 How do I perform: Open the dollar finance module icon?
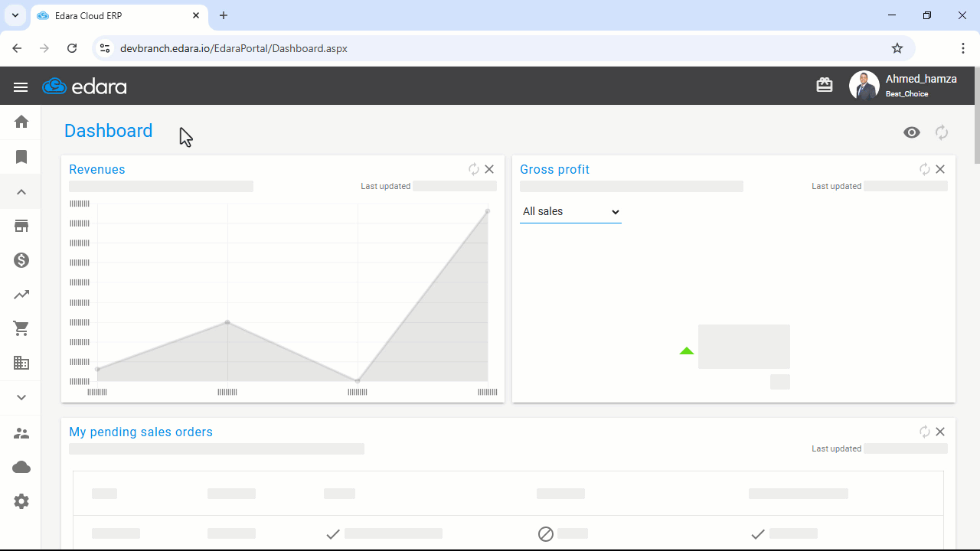point(21,261)
